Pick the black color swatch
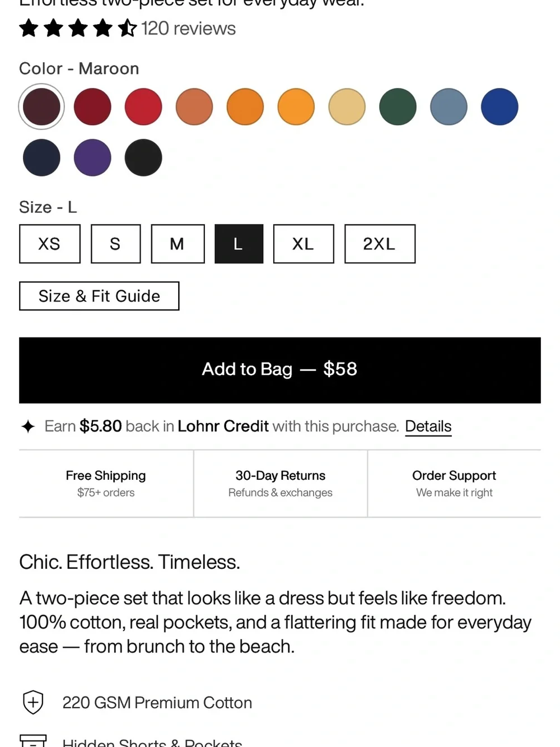The height and width of the screenshot is (747, 560). click(x=143, y=157)
